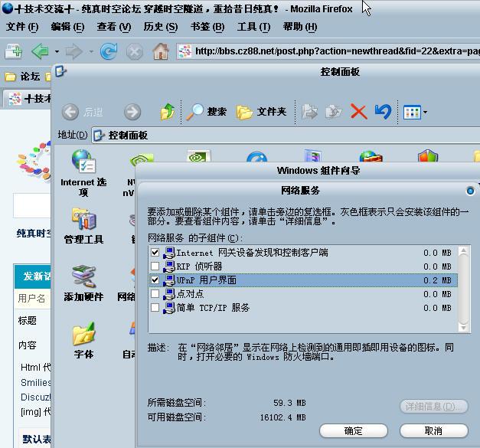Image resolution: width=480 pixels, height=448 pixels.
Task: Open 字体 fonts folder icon
Action: point(83,340)
